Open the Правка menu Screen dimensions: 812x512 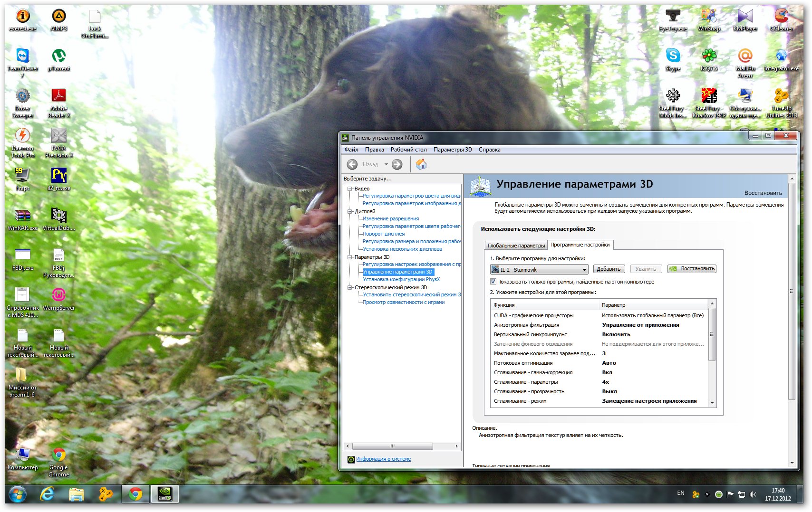point(374,150)
